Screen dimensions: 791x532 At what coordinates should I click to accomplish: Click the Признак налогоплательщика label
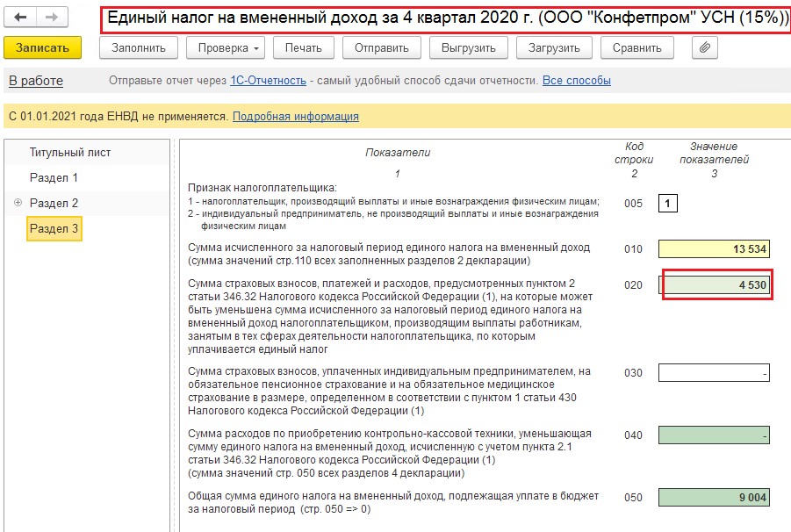pos(262,188)
